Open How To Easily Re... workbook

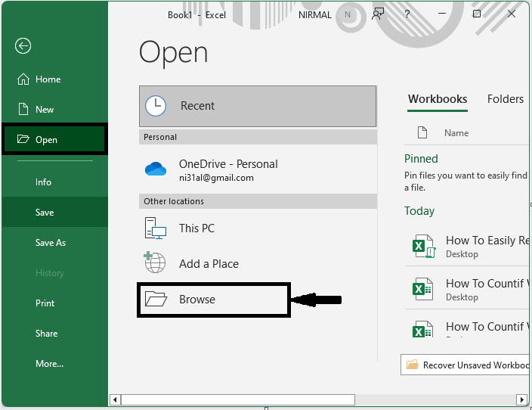tap(468, 247)
